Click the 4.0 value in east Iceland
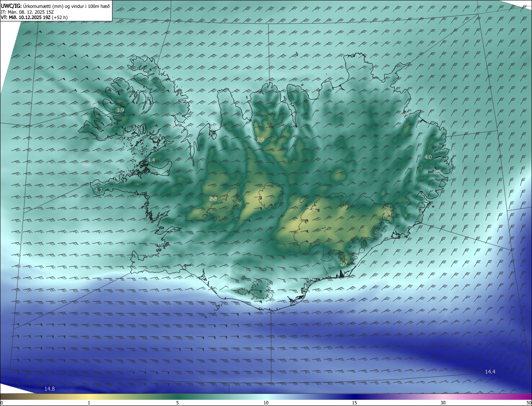 click(x=428, y=157)
